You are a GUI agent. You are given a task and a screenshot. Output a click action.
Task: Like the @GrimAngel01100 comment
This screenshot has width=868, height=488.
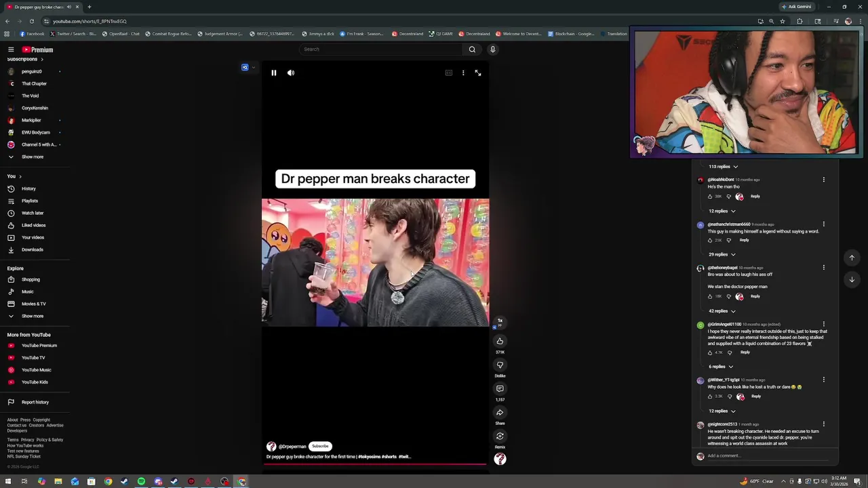pos(711,352)
